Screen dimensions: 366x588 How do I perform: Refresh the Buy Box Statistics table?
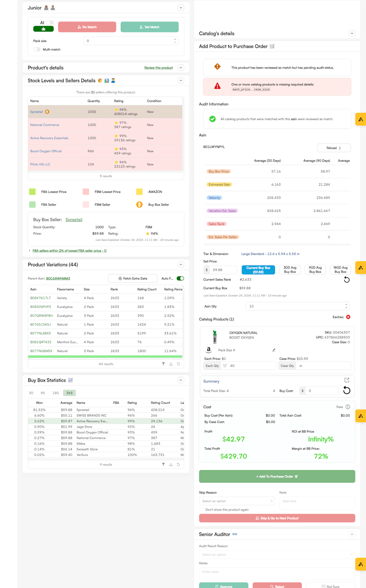tap(178, 464)
